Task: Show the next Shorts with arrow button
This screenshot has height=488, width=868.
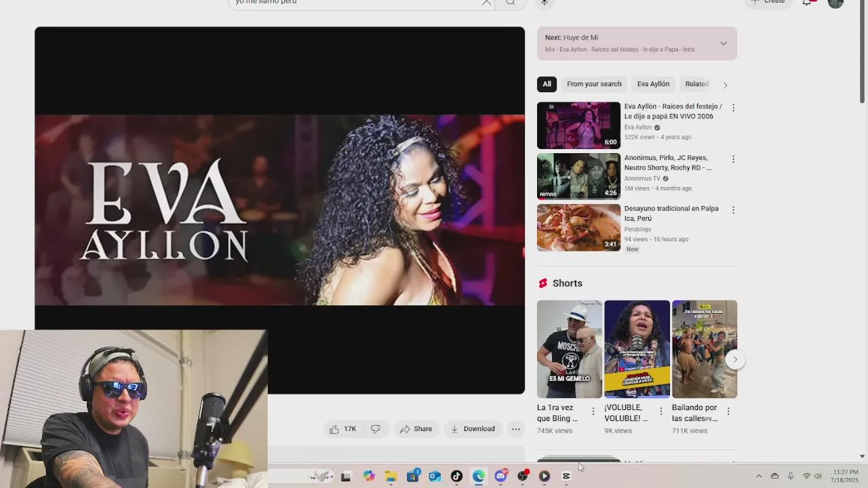Action: click(735, 360)
